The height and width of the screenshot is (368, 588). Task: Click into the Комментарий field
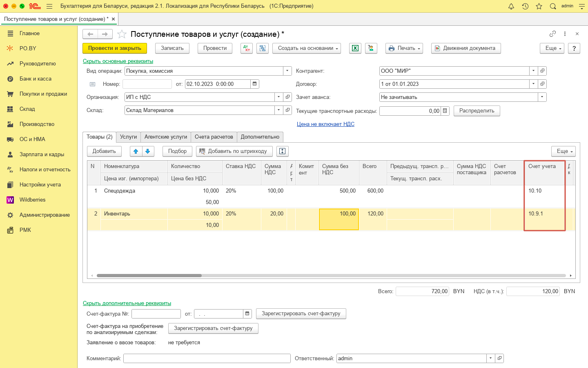point(207,358)
